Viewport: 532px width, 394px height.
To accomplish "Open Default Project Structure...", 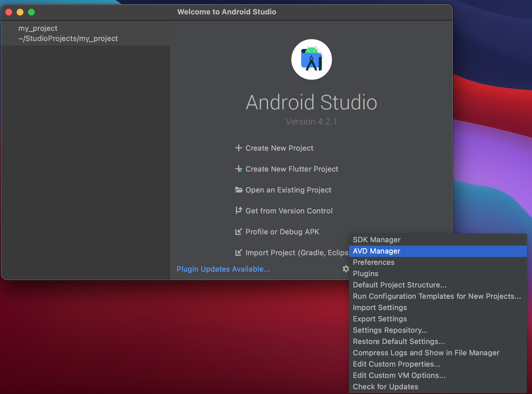I will point(438,285).
